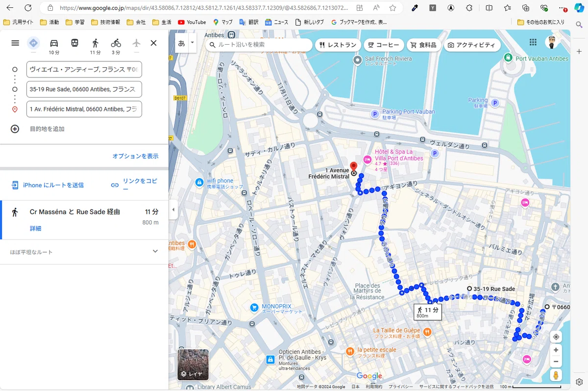Open the Google account avatar
This screenshot has width=588, height=391.
point(552,42)
